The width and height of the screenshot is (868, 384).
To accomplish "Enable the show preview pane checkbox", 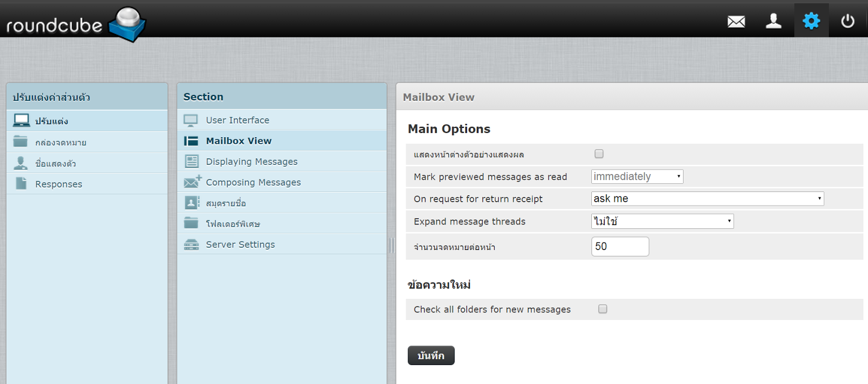I will 599,154.
